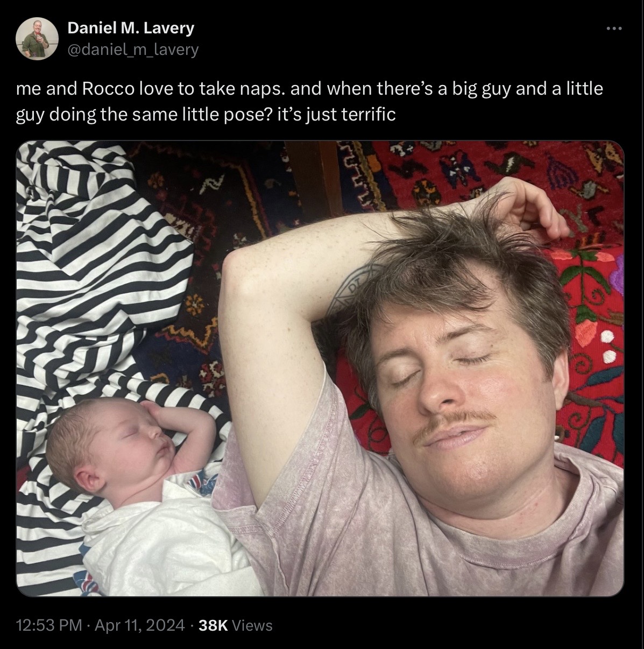Click the word Rocco in the tweet
The width and height of the screenshot is (644, 649).
[x=108, y=88]
